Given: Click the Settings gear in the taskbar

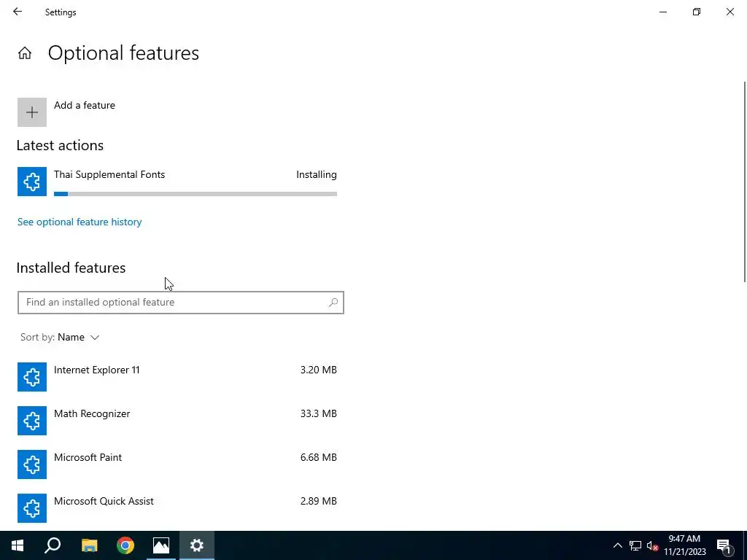Looking at the screenshot, I should point(197,545).
